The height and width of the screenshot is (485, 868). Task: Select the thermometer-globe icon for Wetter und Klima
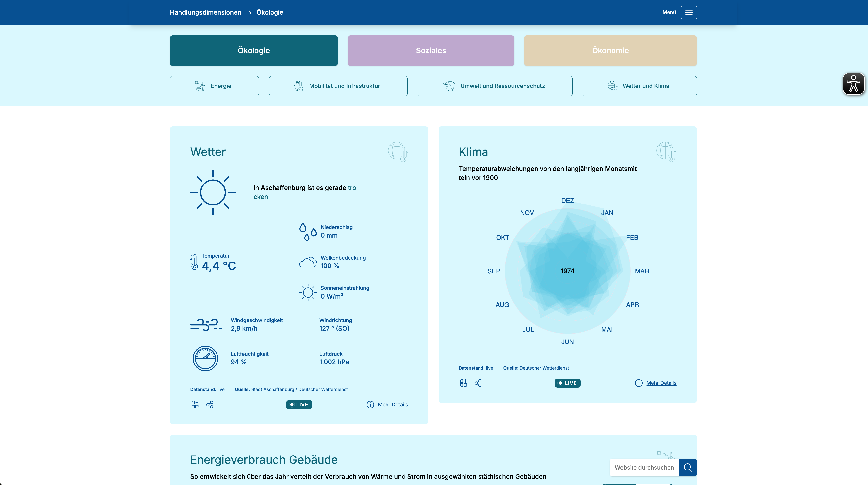point(613,86)
